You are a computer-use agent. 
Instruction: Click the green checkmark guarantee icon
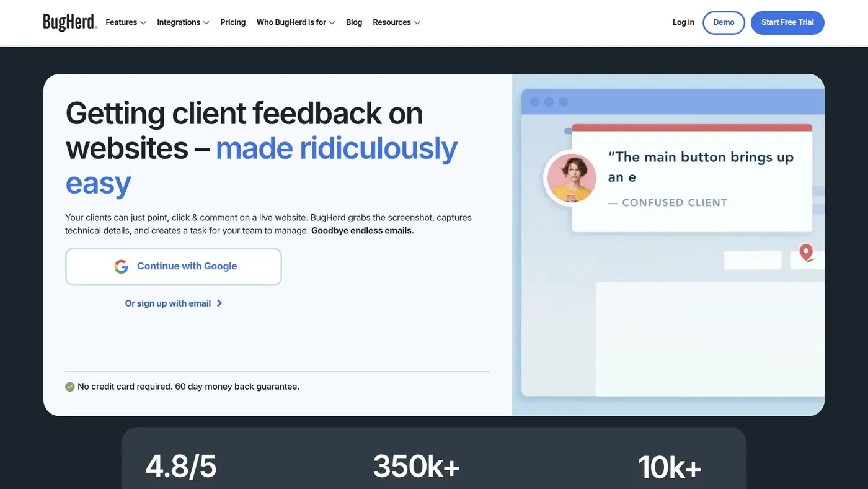click(x=70, y=387)
